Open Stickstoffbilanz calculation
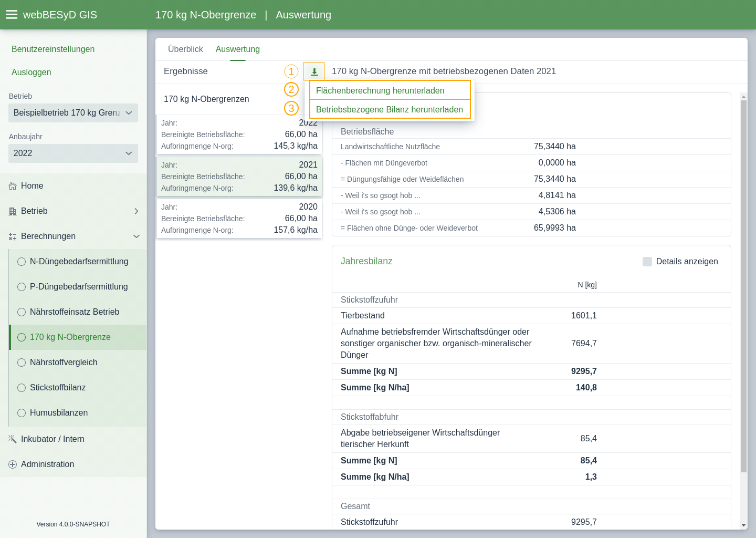756x538 pixels. click(78, 388)
